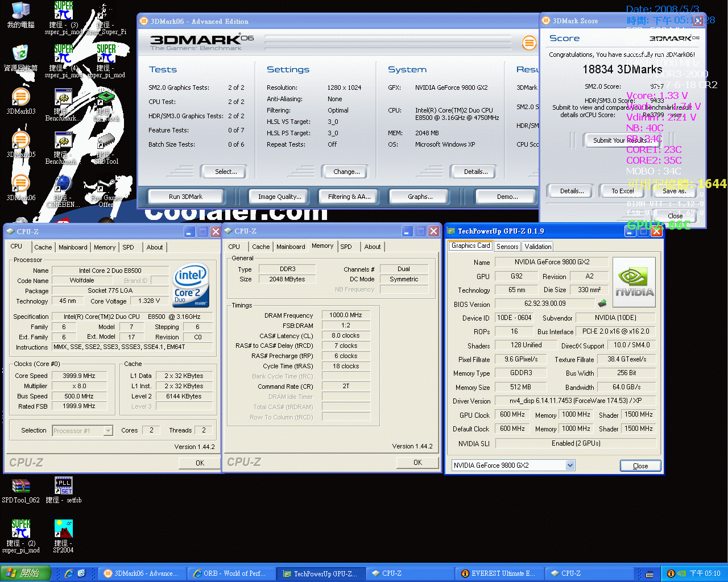Click the Demo... button
Screen dimensions: 728x582
(507, 197)
